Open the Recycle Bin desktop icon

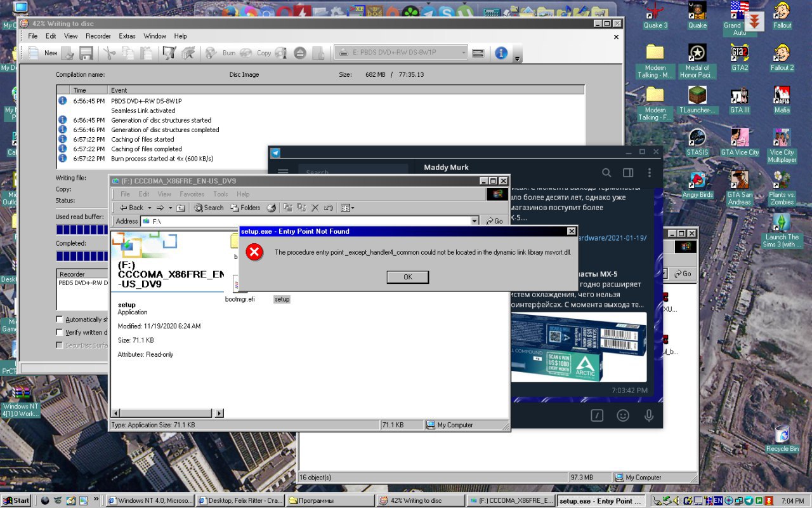(x=782, y=438)
